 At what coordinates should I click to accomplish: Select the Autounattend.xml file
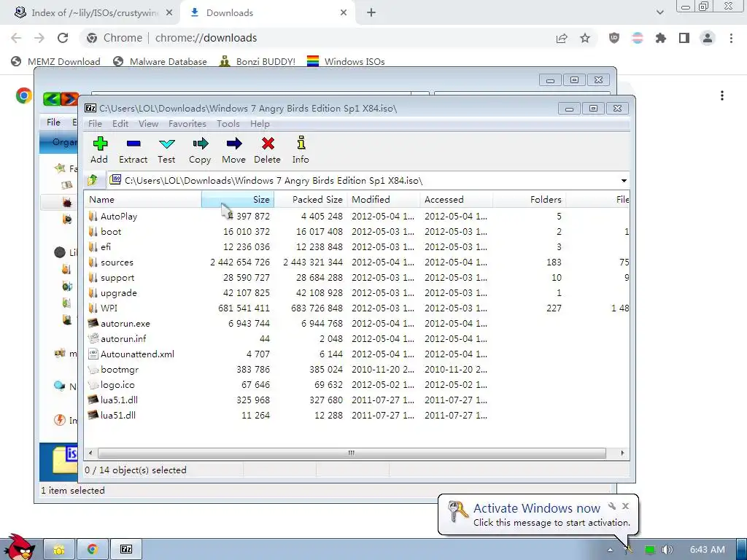[137, 354]
